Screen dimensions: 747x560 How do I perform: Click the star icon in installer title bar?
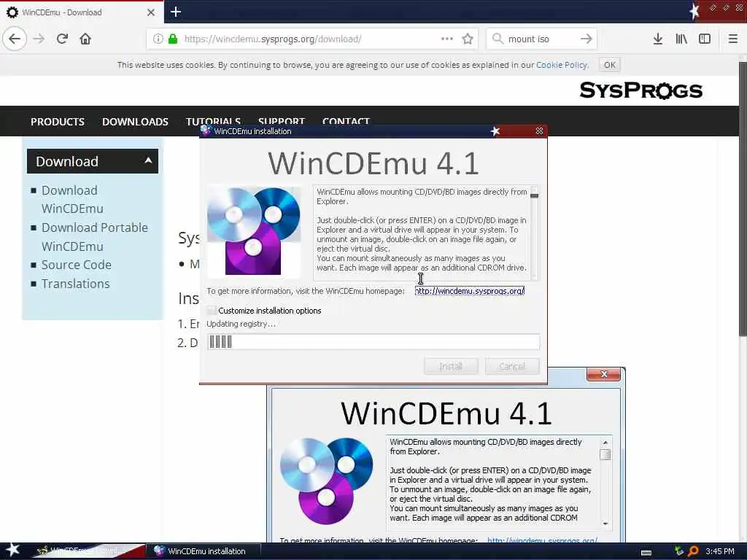tap(495, 131)
